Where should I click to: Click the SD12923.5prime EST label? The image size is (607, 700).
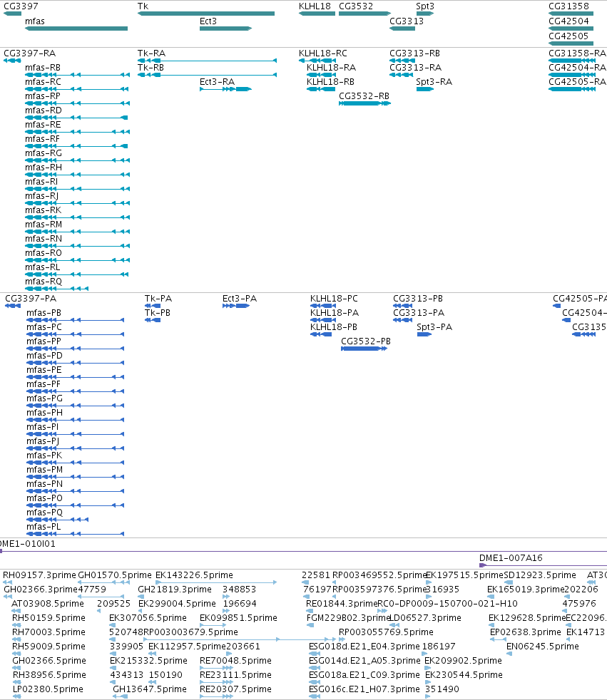539,575
